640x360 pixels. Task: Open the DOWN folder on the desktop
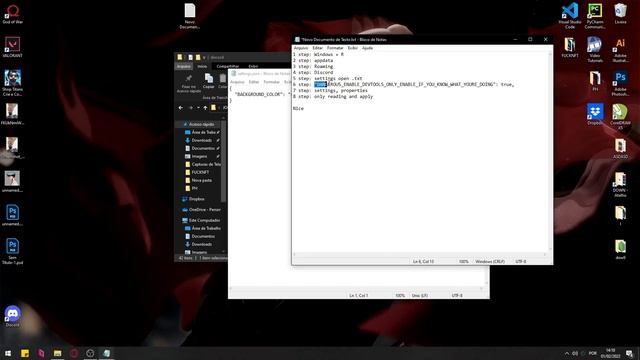[x=620, y=184]
